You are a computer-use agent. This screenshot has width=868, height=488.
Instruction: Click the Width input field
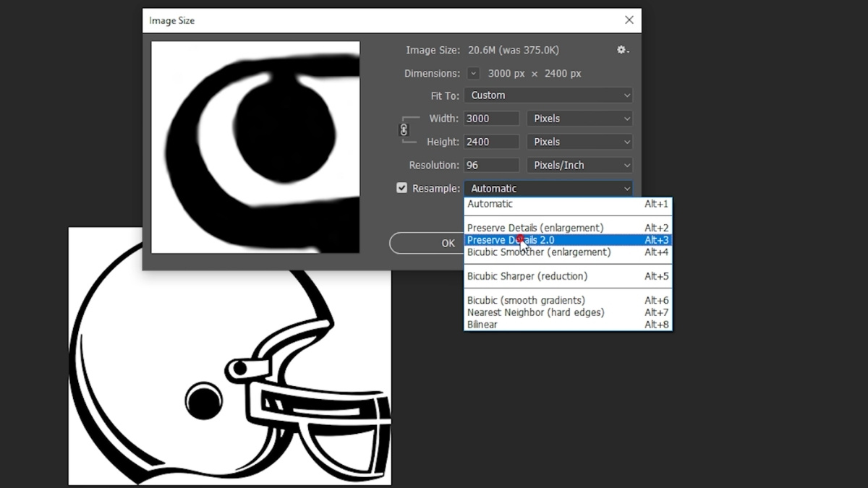[492, 119]
